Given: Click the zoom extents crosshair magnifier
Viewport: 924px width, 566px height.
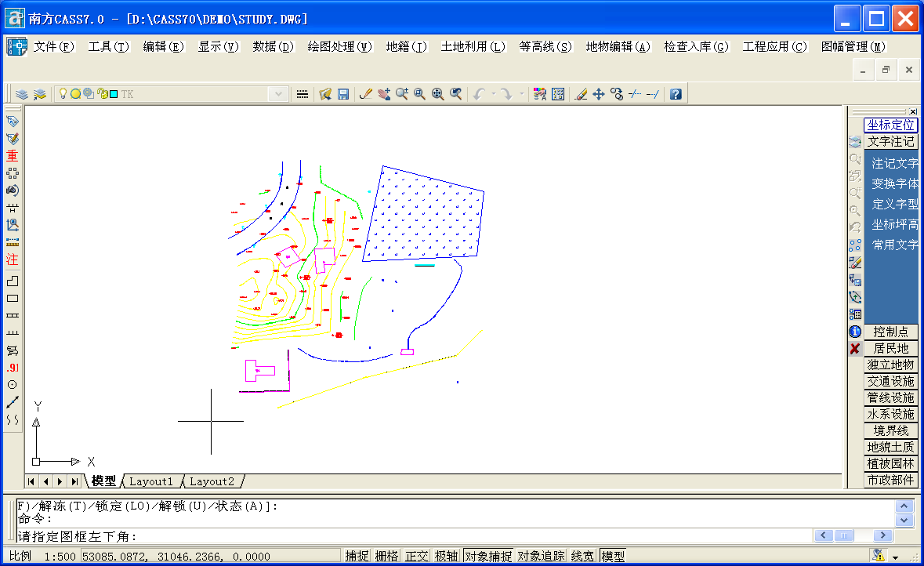Looking at the screenshot, I should 438,94.
